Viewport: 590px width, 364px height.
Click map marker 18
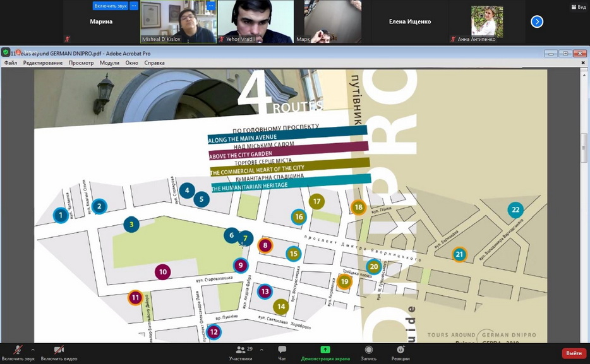(x=359, y=208)
